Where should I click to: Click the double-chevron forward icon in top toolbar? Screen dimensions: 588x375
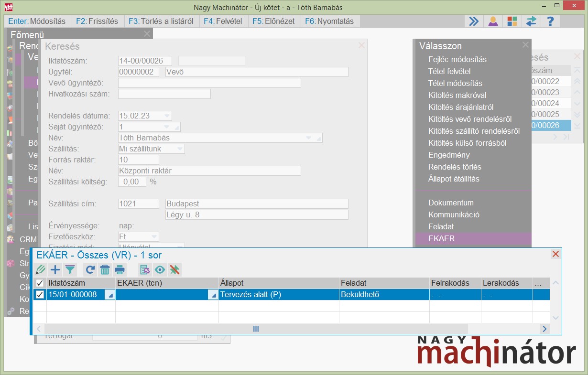point(474,21)
